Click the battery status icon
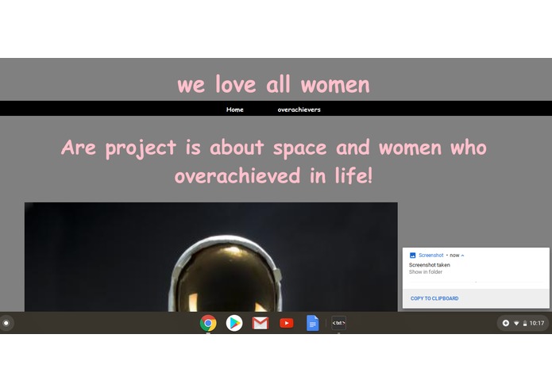The height and width of the screenshot is (392, 552). tap(524, 323)
